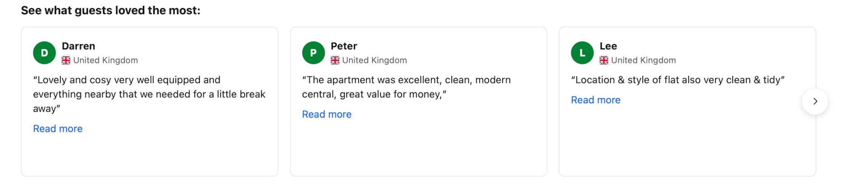The image size is (868, 191).
Task: Click the "Lovely and cosy" review text
Action: point(149,94)
